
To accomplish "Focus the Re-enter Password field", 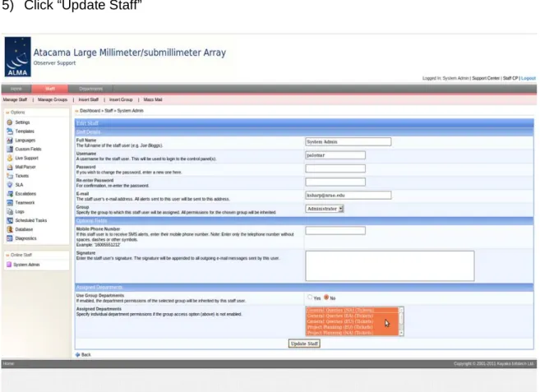I will pyautogui.click(x=335, y=182).
